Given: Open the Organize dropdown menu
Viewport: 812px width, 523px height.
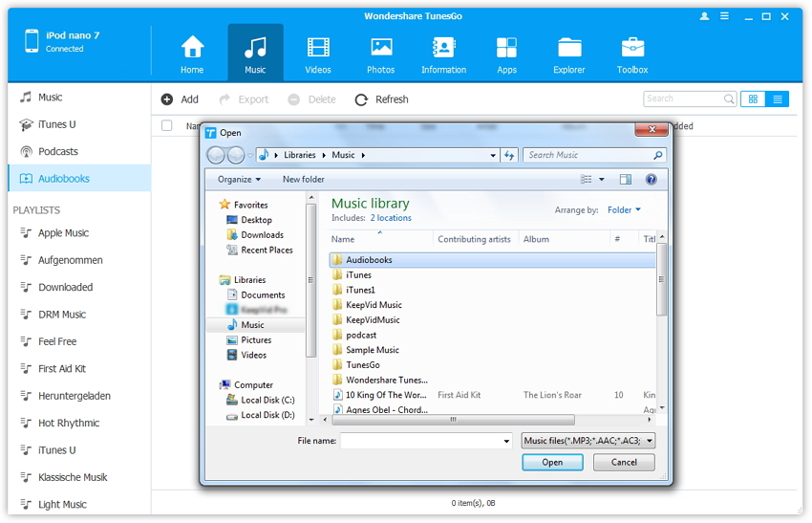Looking at the screenshot, I should pyautogui.click(x=239, y=179).
